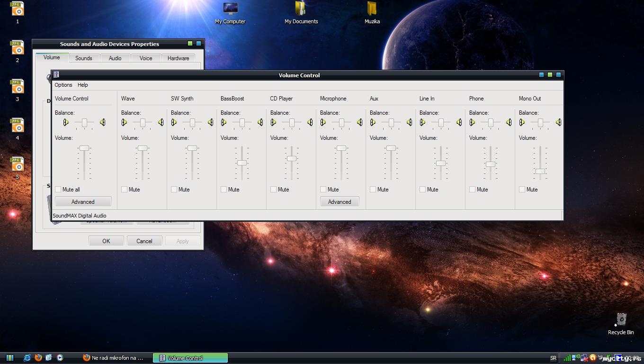Switch to the Firefox taskbar window
This screenshot has height=364, width=644.
click(x=114, y=358)
